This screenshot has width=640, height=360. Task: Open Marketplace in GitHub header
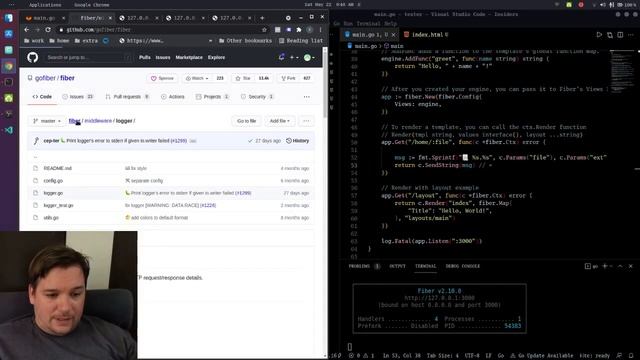(189, 58)
